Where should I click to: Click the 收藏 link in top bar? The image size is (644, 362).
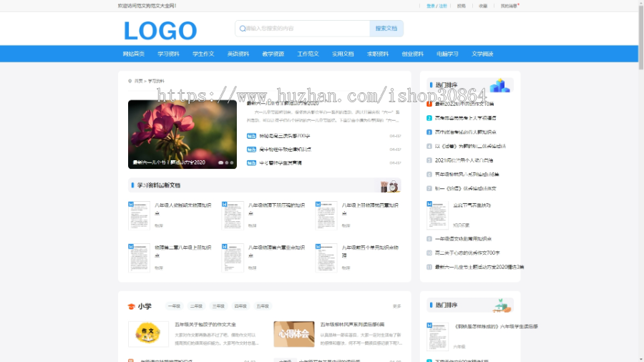tap(483, 6)
